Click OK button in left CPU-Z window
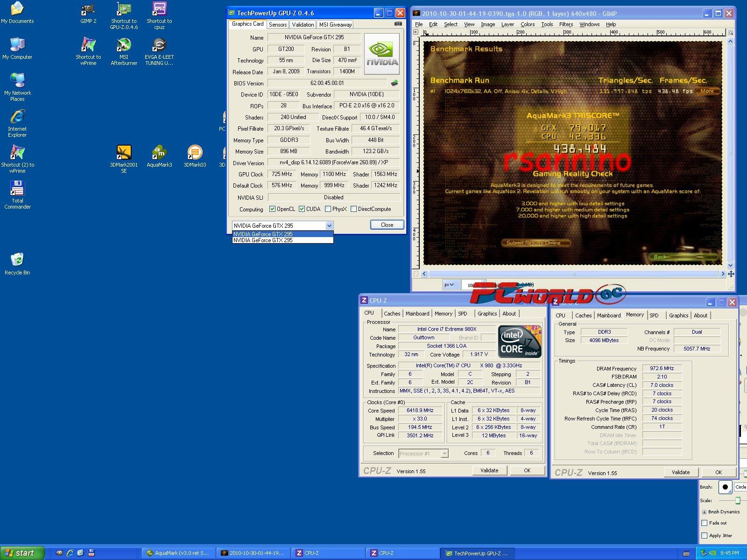Viewport: 747px width, 560px height. click(x=527, y=470)
